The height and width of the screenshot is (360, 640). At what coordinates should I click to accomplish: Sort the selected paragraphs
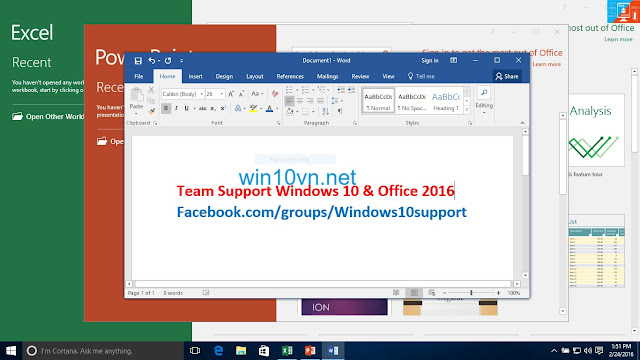pos(325,111)
